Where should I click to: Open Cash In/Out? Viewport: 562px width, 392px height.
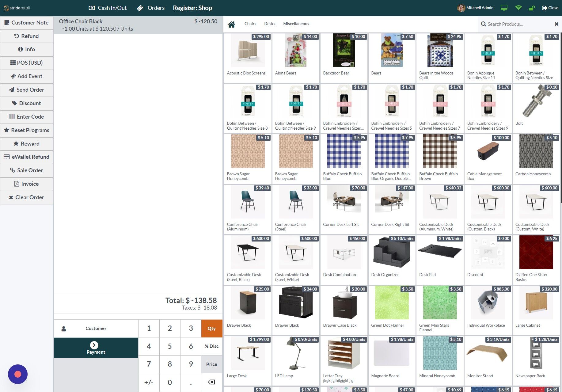coord(108,8)
